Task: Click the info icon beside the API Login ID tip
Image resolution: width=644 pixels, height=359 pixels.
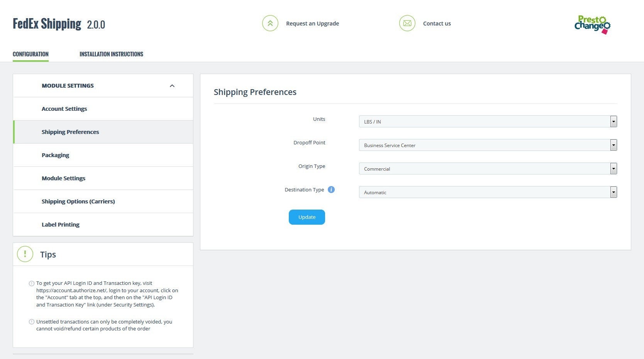Action: pyautogui.click(x=32, y=283)
